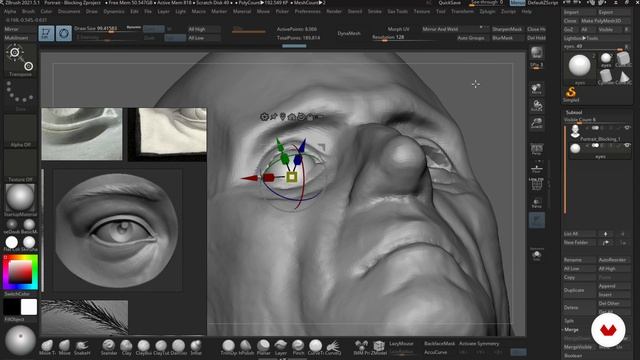This screenshot has width=640, height=360.
Task: Click the gizmo home icon
Action: coord(291,117)
